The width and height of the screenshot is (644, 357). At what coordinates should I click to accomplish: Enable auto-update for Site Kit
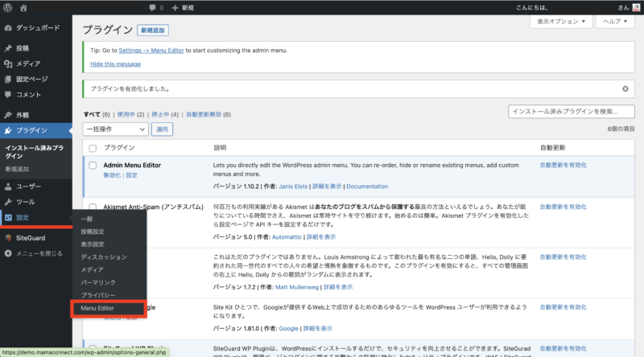click(563, 307)
